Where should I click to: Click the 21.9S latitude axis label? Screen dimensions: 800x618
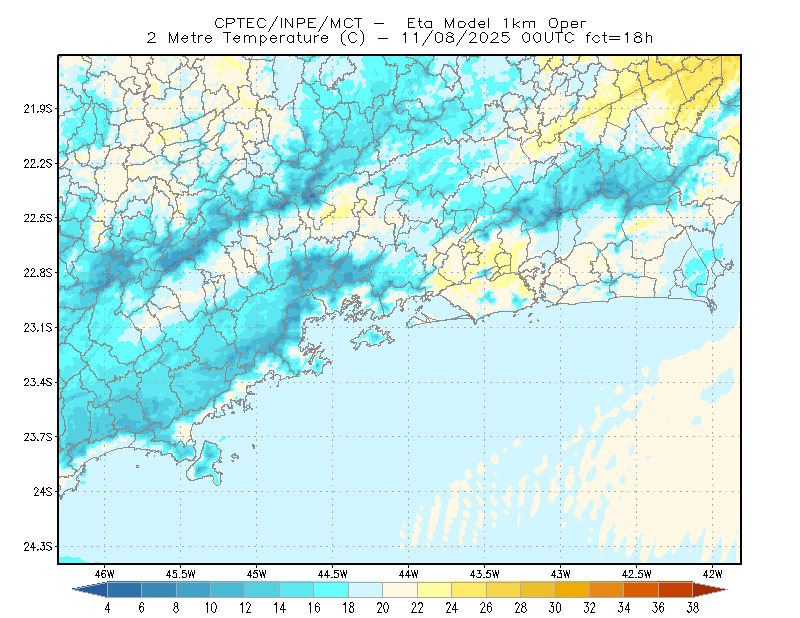[38, 109]
